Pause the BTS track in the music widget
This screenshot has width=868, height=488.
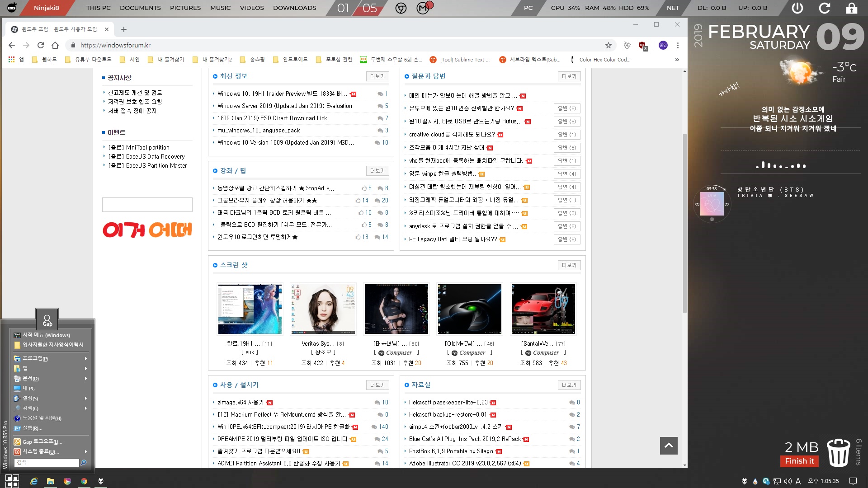coord(712,219)
